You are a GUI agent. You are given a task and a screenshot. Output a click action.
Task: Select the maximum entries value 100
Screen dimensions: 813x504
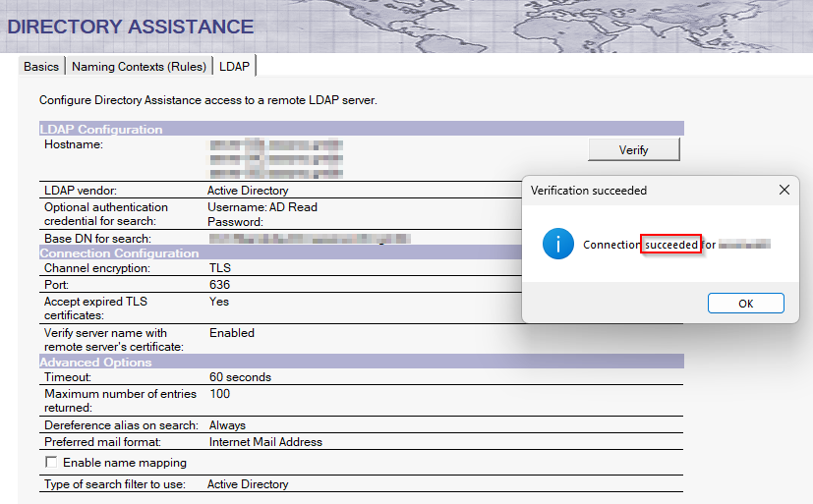pos(219,394)
